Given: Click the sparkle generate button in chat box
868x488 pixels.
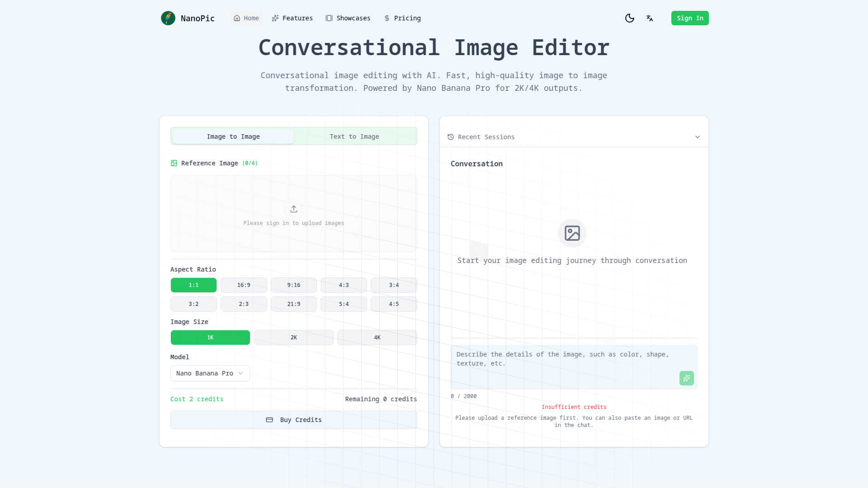Looking at the screenshot, I should (686, 378).
